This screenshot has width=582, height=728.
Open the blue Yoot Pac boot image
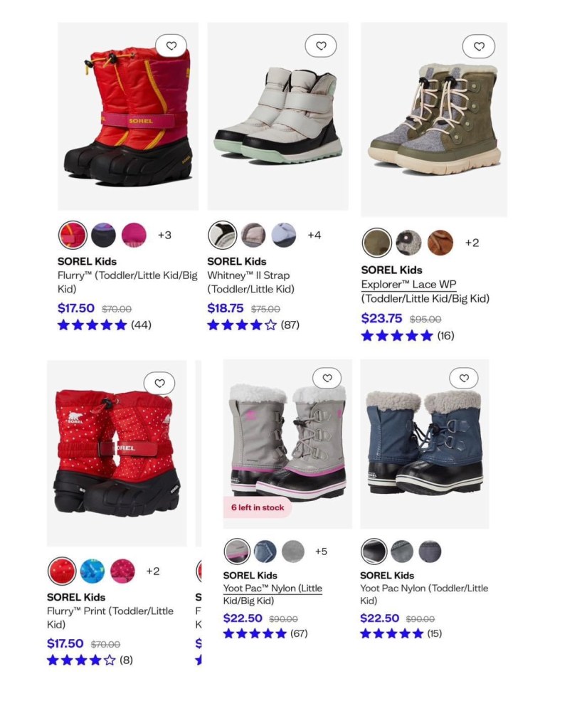(425, 444)
